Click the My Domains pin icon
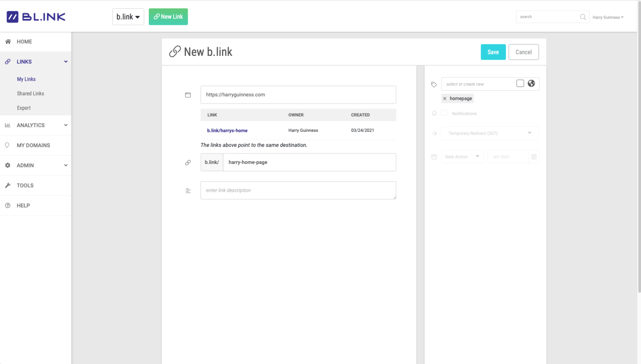The width and height of the screenshot is (641, 364). click(7, 145)
